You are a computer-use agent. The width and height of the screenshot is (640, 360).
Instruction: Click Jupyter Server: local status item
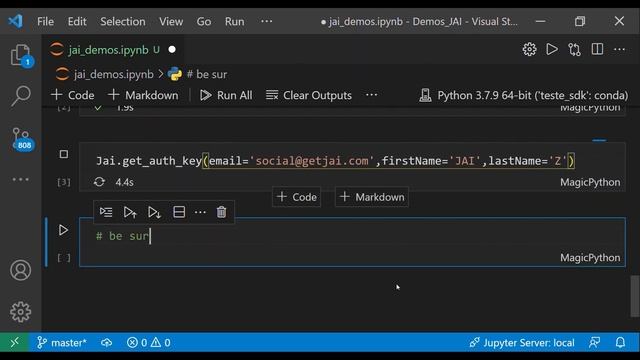pos(522,342)
